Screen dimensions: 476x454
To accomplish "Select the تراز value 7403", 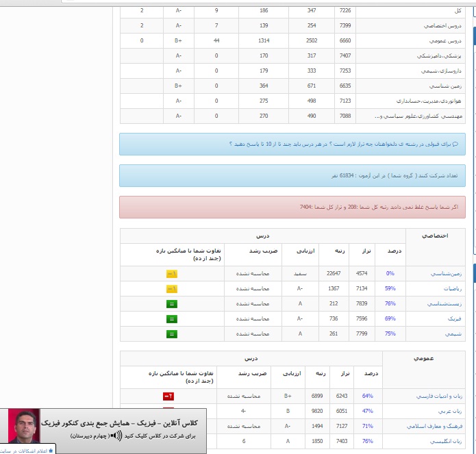I will tap(342, 441).
